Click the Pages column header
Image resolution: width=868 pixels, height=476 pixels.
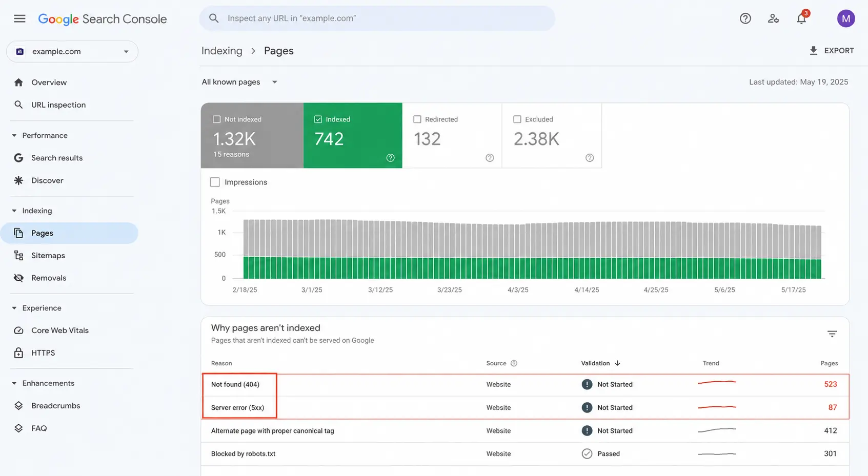click(x=829, y=363)
